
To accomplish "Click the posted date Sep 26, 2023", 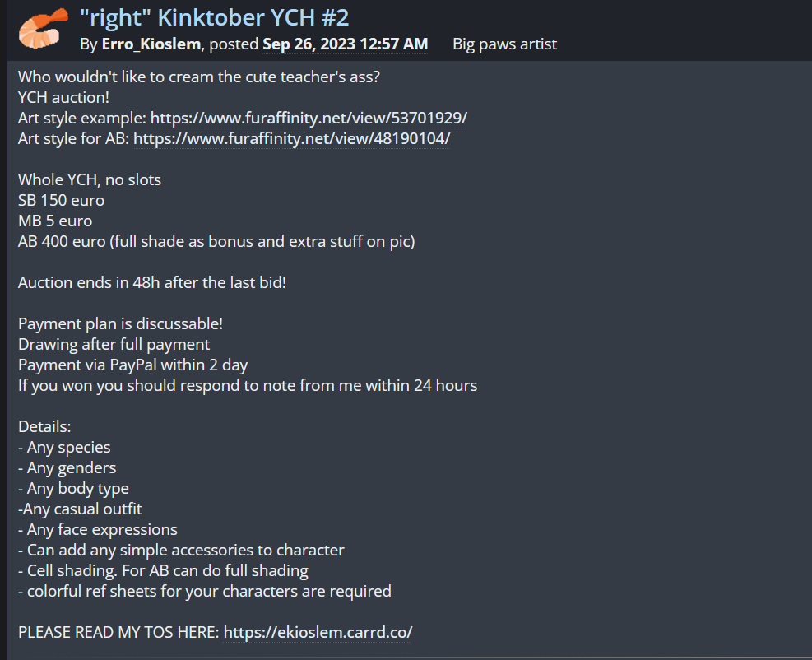I will (345, 44).
